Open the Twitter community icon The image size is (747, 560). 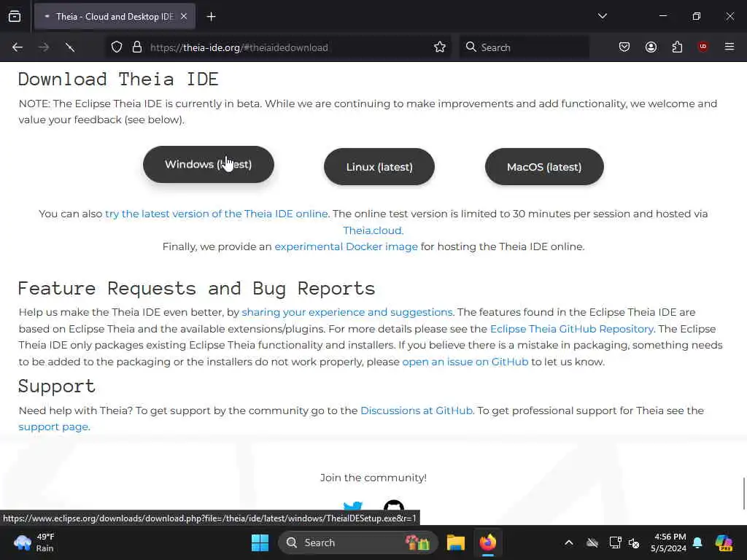[353, 507]
